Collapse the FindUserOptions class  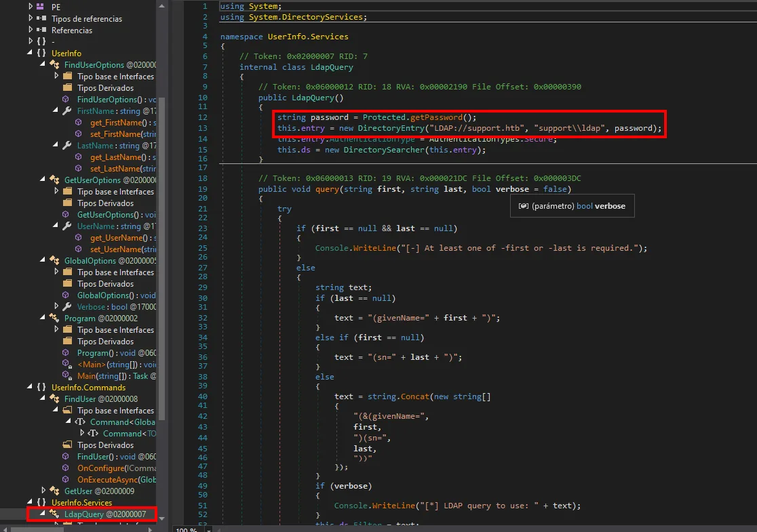coord(43,64)
